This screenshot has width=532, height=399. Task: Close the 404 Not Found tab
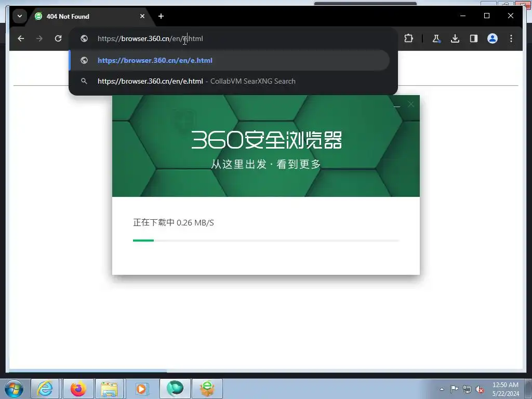tap(142, 16)
